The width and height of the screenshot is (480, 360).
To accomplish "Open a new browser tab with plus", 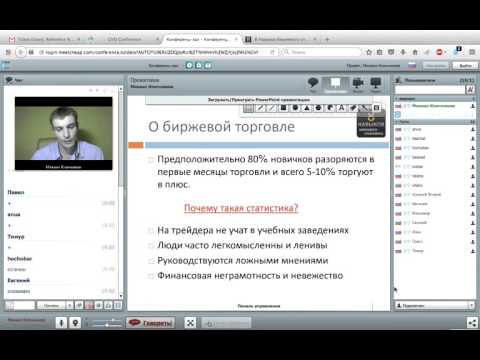I will pos(327,39).
